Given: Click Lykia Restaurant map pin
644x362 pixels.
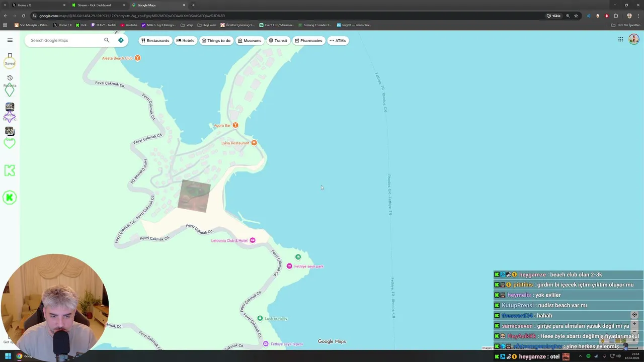Looking at the screenshot, I should click(254, 143).
